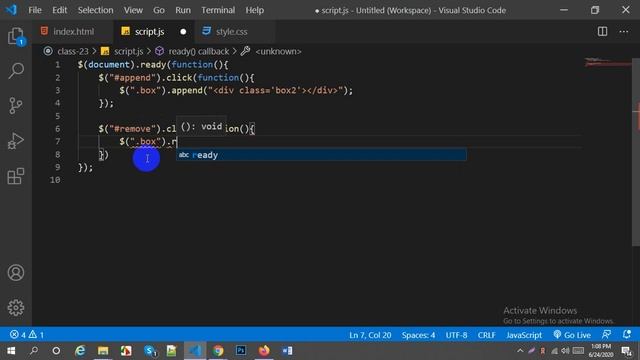Open the Run menu

click(x=183, y=10)
